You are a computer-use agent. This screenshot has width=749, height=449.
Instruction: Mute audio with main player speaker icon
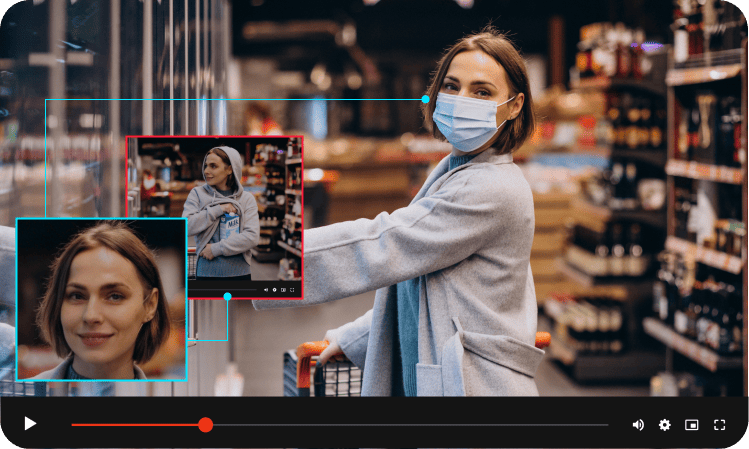[638, 425]
